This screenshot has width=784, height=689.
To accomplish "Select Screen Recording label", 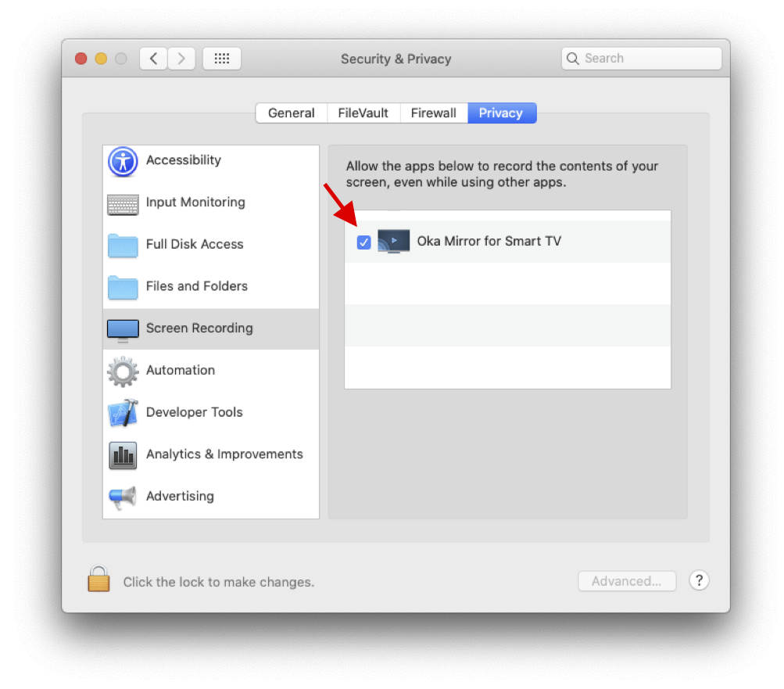I will click(199, 328).
